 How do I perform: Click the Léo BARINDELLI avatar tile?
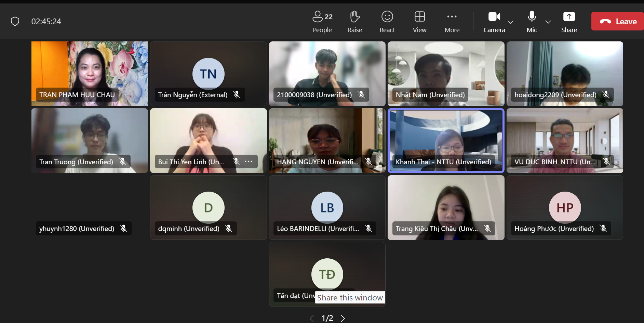327,207
